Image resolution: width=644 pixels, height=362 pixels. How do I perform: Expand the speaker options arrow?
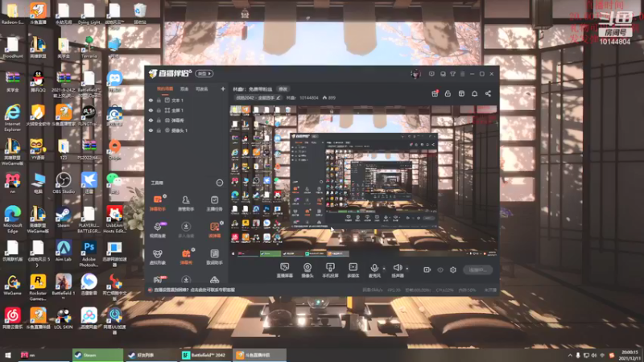tap(407, 269)
